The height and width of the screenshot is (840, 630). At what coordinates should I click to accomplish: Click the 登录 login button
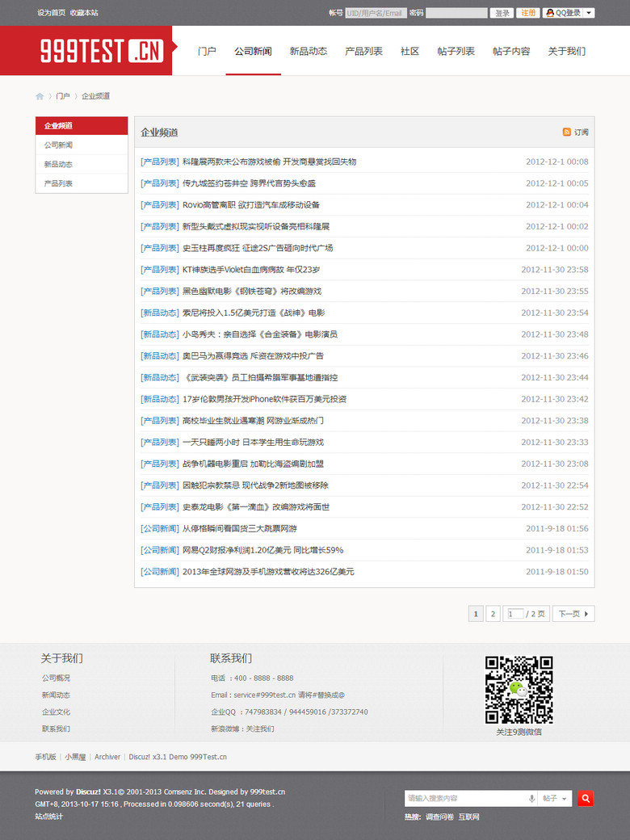click(502, 13)
